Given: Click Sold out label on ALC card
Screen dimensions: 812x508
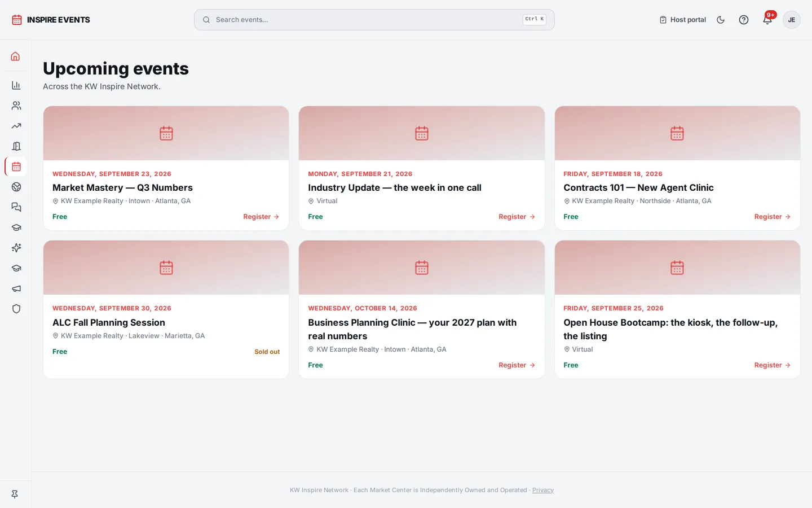Looking at the screenshot, I should [x=267, y=352].
